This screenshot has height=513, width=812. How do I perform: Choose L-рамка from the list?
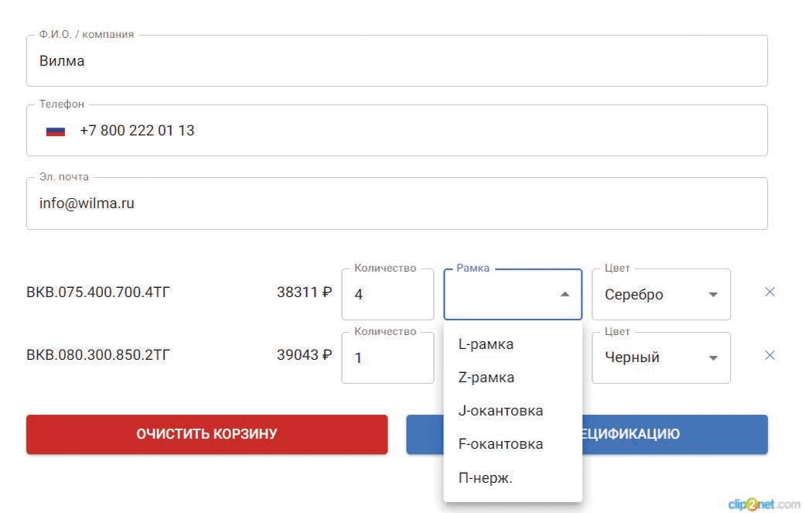tap(513, 344)
